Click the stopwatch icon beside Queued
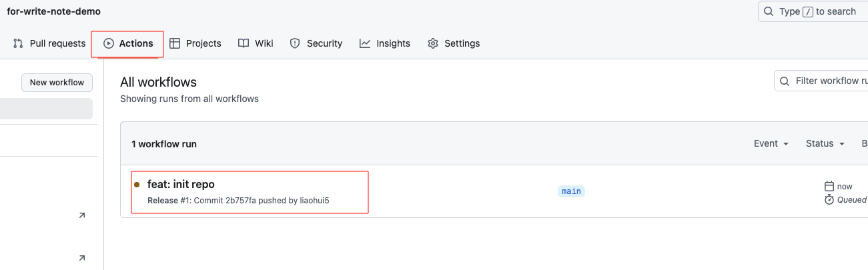The image size is (868, 270). [829, 199]
